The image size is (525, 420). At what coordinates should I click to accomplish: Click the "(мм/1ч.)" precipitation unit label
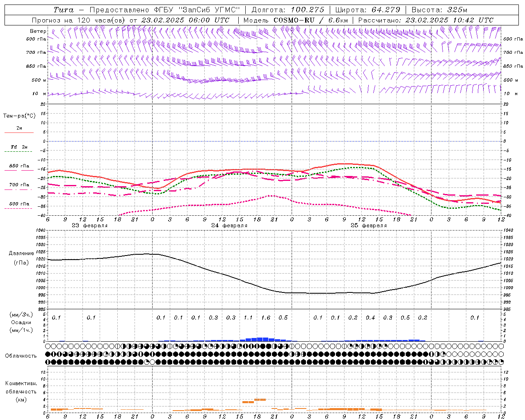point(21,330)
